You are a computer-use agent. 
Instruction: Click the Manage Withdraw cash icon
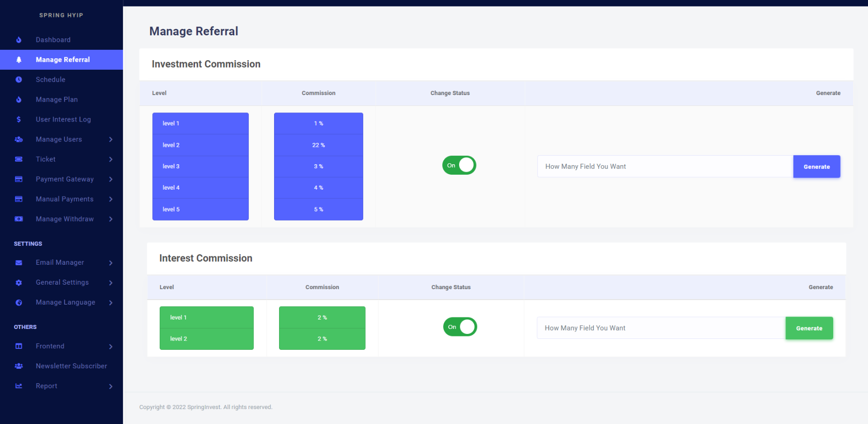pos(19,219)
